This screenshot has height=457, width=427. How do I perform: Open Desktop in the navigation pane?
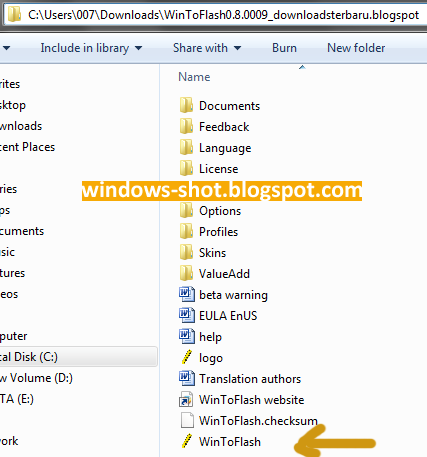pos(13,105)
